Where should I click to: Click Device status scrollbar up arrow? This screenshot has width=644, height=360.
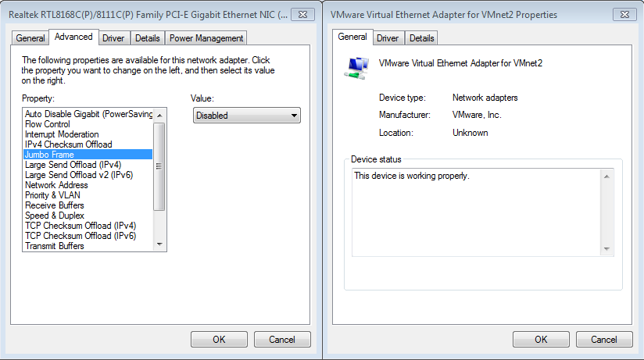point(606,176)
